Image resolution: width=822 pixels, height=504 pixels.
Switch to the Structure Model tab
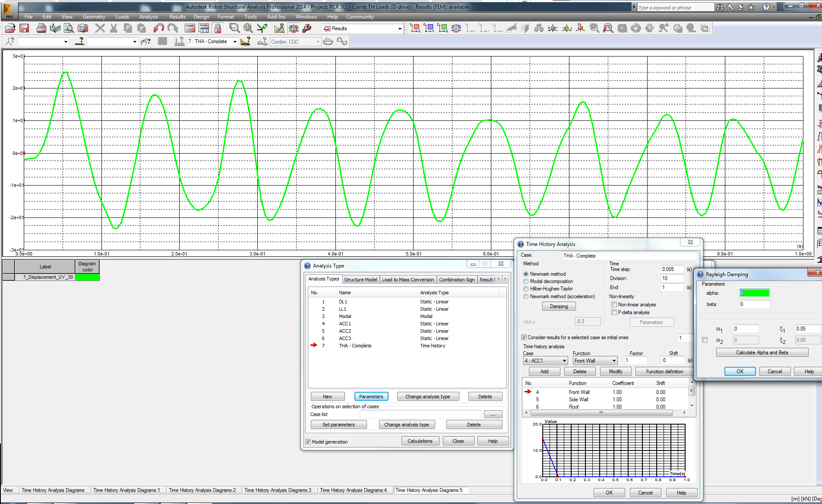[361, 279]
